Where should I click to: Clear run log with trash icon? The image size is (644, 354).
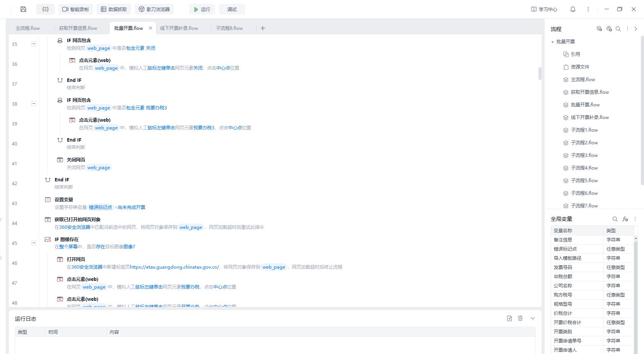pyautogui.click(x=520, y=318)
